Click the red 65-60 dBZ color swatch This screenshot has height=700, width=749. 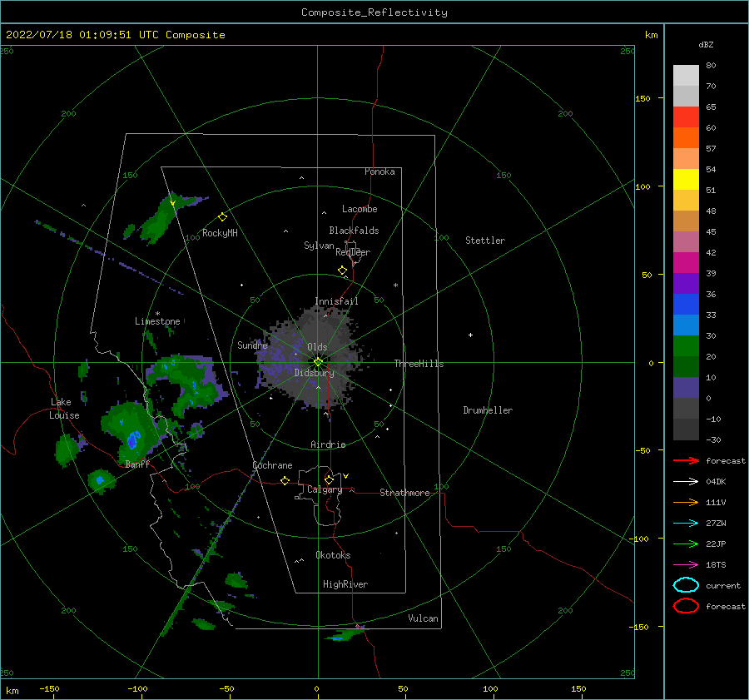tap(686, 117)
